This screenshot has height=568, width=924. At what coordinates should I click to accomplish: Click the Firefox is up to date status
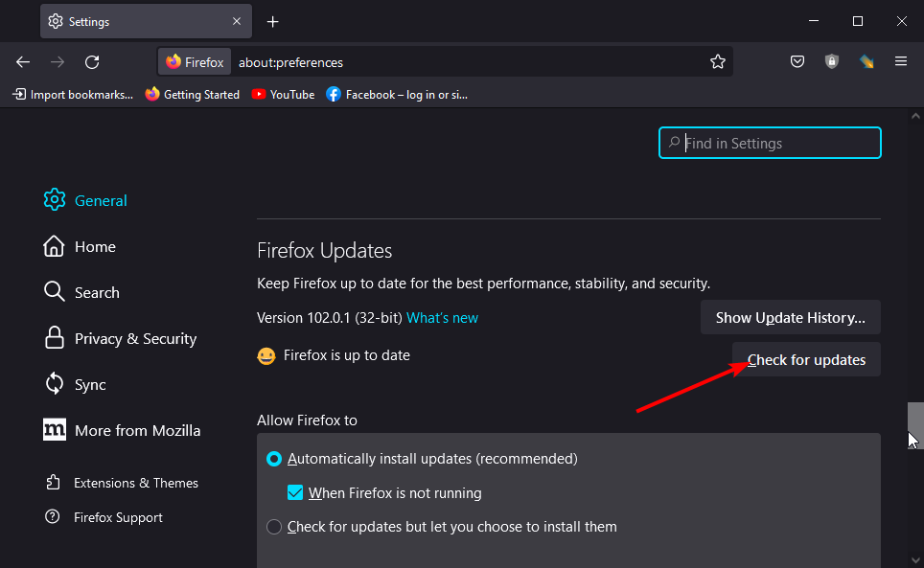pyautogui.click(x=347, y=355)
